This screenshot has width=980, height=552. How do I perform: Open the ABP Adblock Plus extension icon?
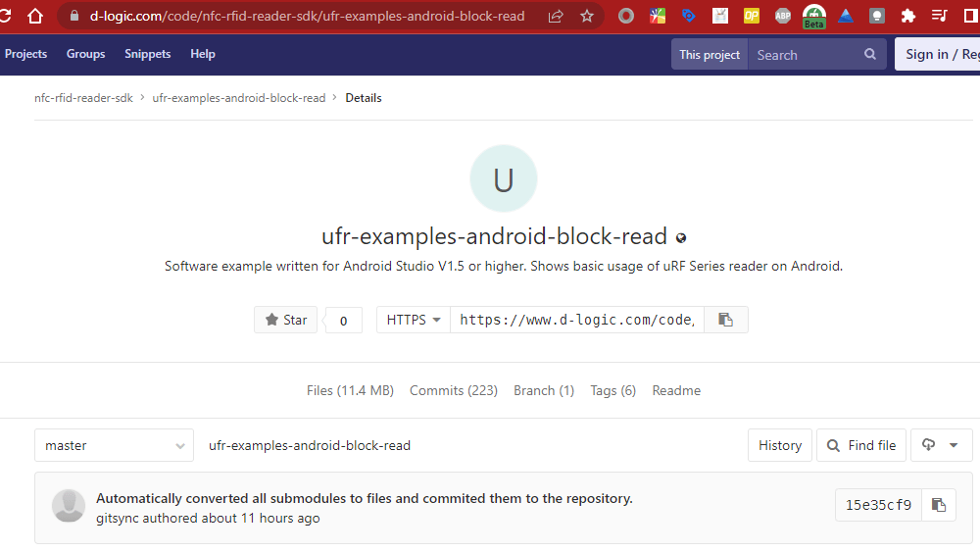783,17
